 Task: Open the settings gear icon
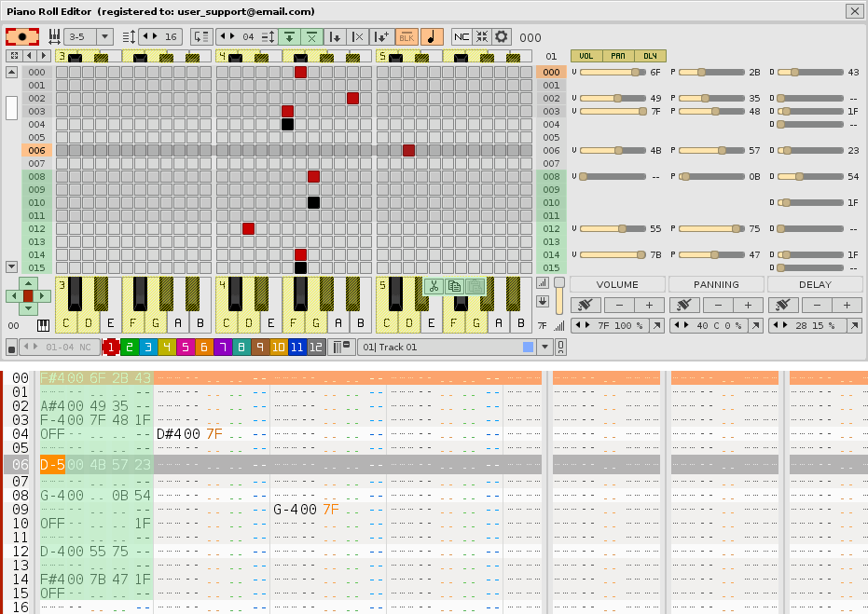tap(502, 36)
